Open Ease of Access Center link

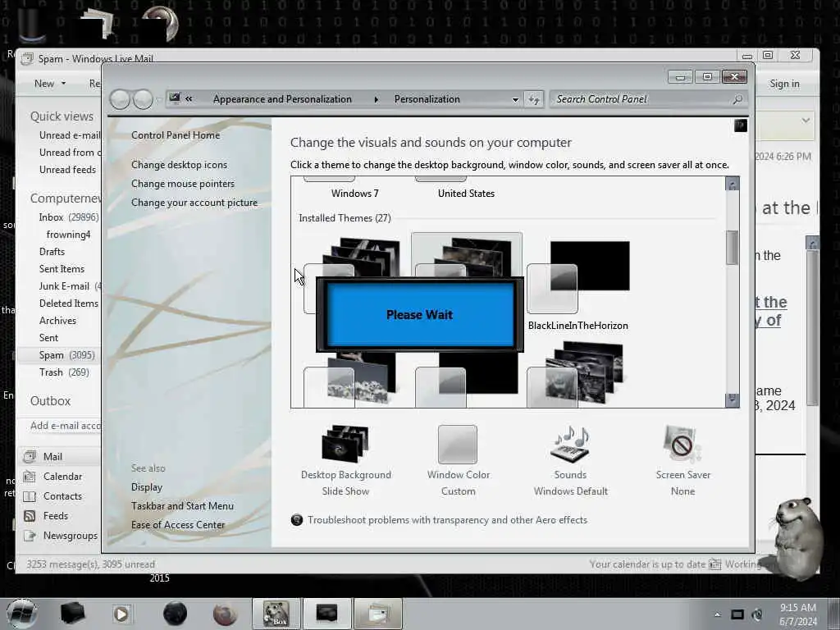pyautogui.click(x=178, y=524)
